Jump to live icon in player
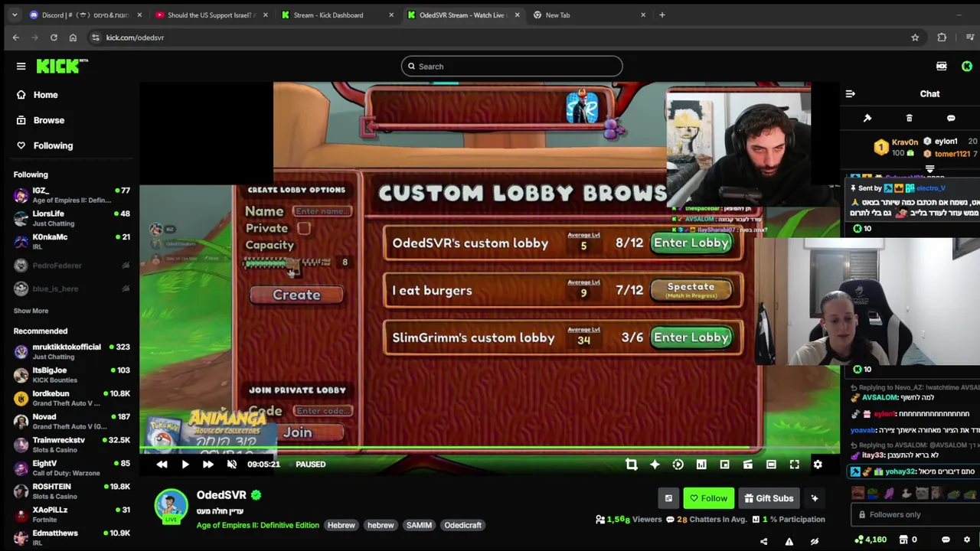The height and width of the screenshot is (551, 980). point(678,465)
